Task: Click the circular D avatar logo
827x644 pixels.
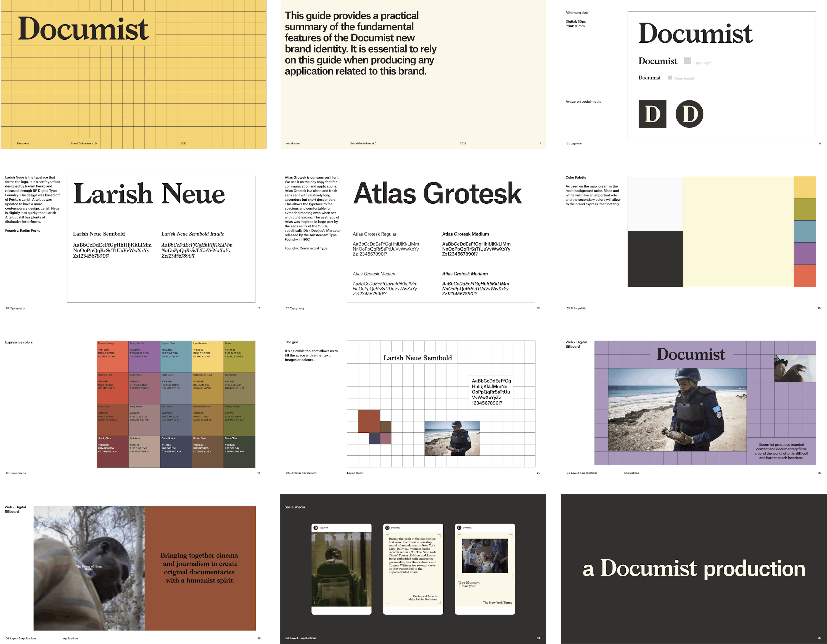Action: pyautogui.click(x=689, y=114)
